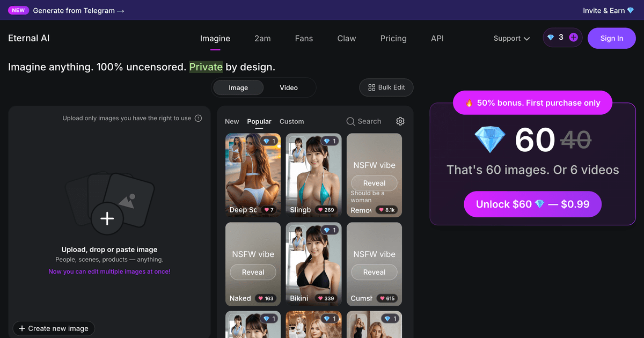This screenshot has height=338, width=644.
Task: Like the Naked template with 163 hearts
Action: pyautogui.click(x=265, y=298)
